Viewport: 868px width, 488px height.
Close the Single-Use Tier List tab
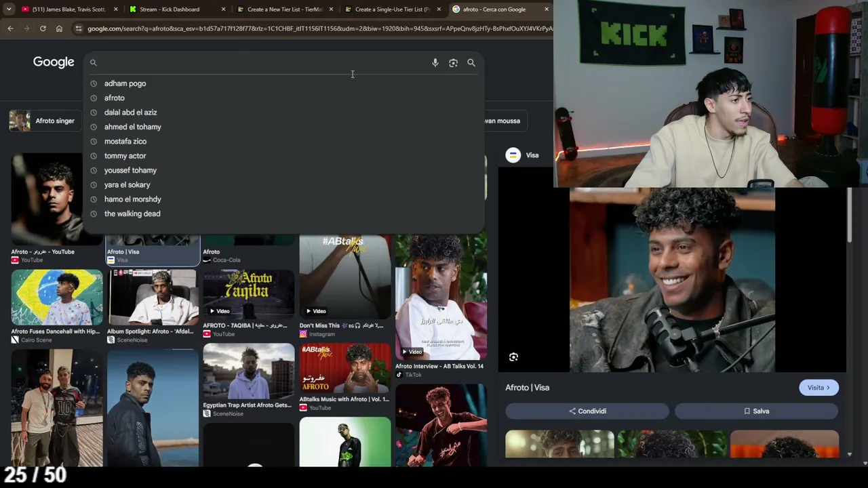[439, 9]
